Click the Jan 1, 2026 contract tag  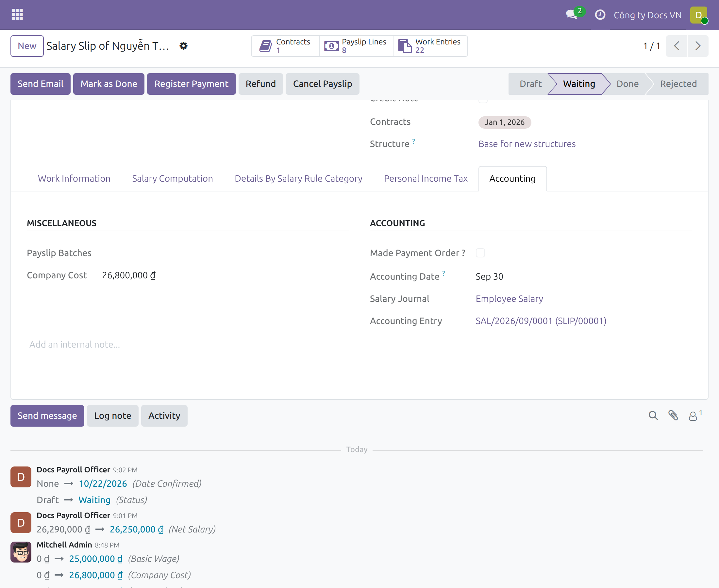(x=504, y=122)
